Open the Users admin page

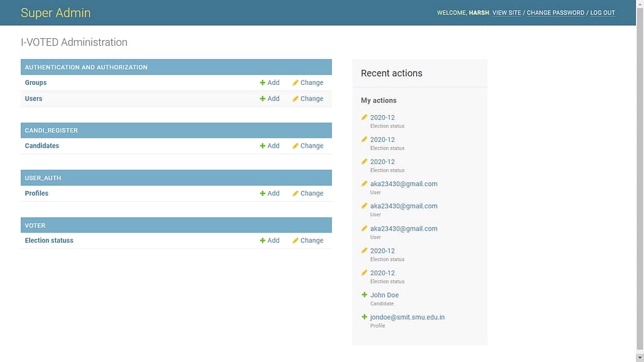coord(33,99)
